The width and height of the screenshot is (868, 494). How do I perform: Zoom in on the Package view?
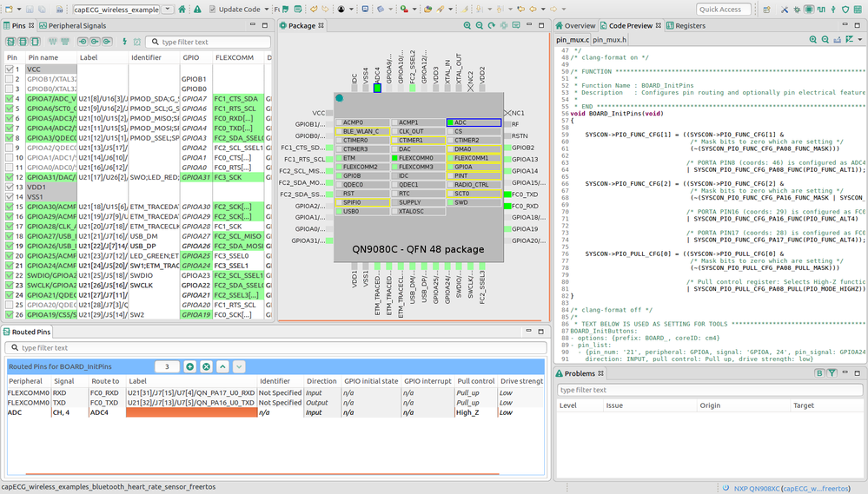point(467,26)
